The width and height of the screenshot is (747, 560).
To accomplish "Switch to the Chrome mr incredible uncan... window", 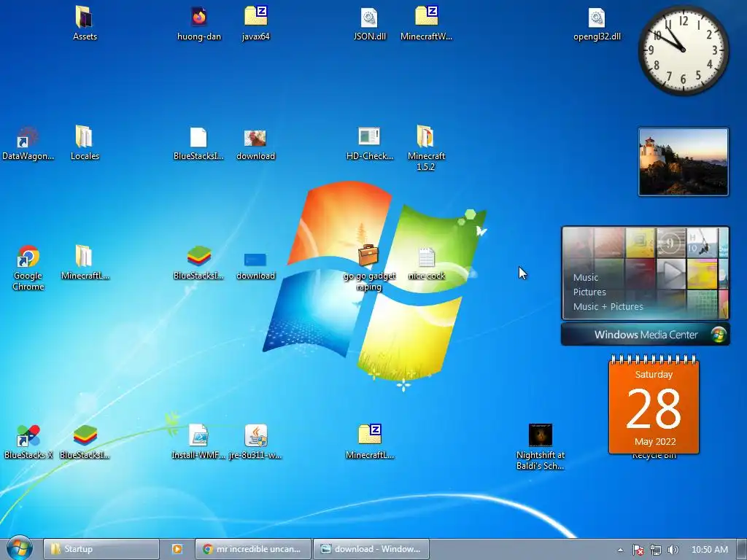I will (x=253, y=549).
